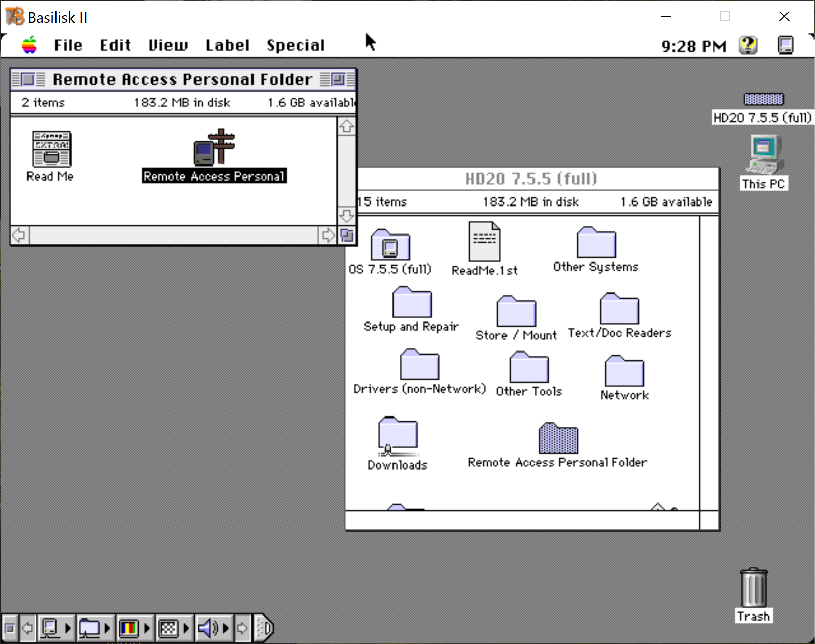This screenshot has width=815, height=644.
Task: Select the Store / Mount folder
Action: (516, 311)
